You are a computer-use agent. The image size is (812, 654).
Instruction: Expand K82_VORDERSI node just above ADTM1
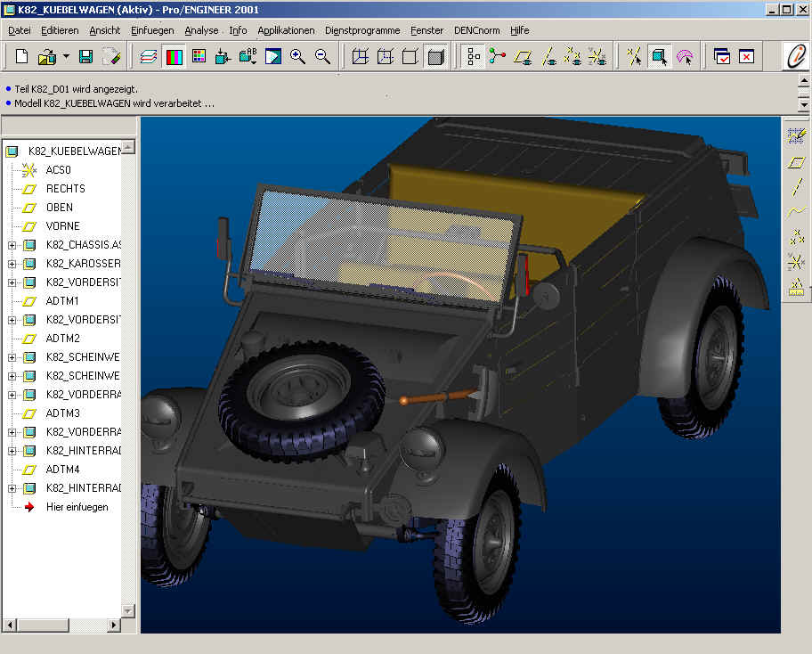coord(12,282)
